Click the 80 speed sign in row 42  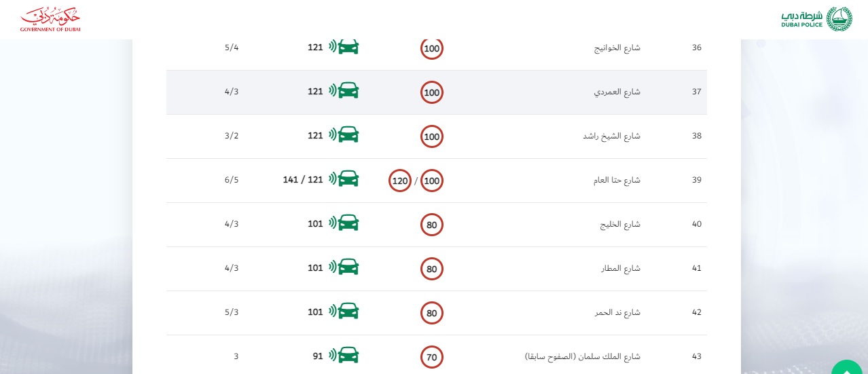pos(432,313)
